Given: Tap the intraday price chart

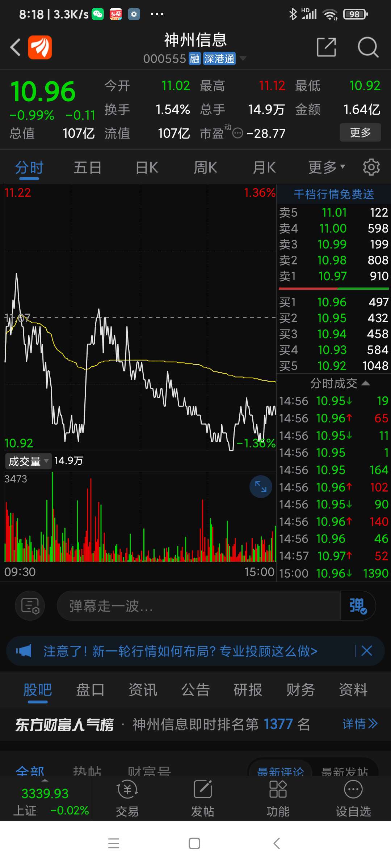Looking at the screenshot, I should coord(140,318).
